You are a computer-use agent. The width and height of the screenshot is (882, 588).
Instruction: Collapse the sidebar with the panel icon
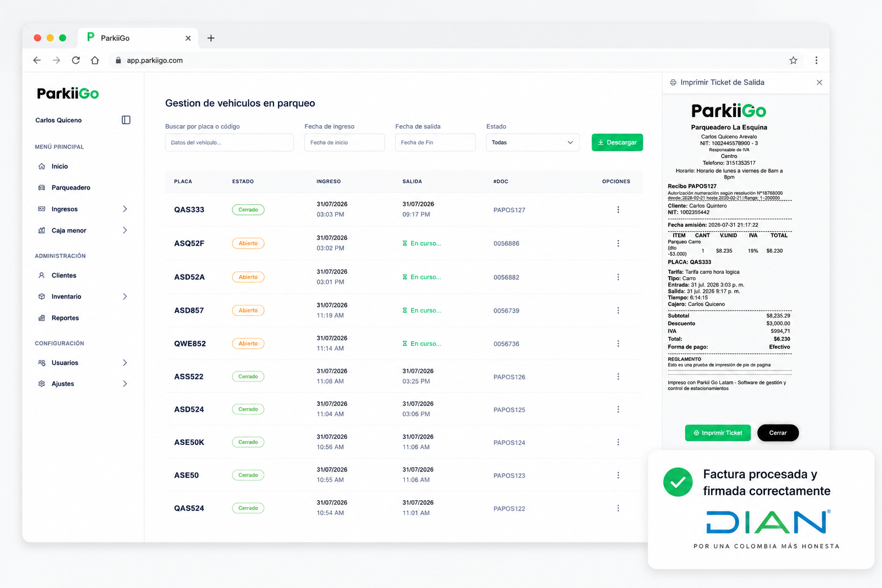click(126, 120)
